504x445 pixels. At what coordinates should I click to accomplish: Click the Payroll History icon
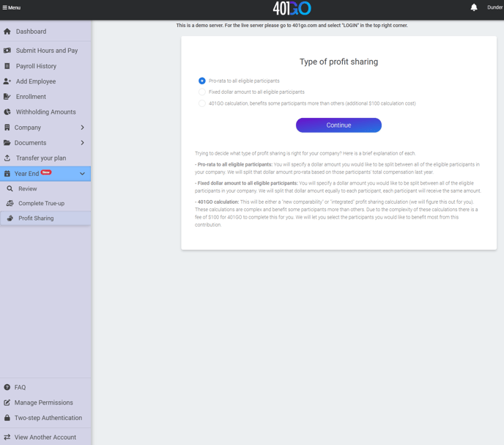point(7,66)
